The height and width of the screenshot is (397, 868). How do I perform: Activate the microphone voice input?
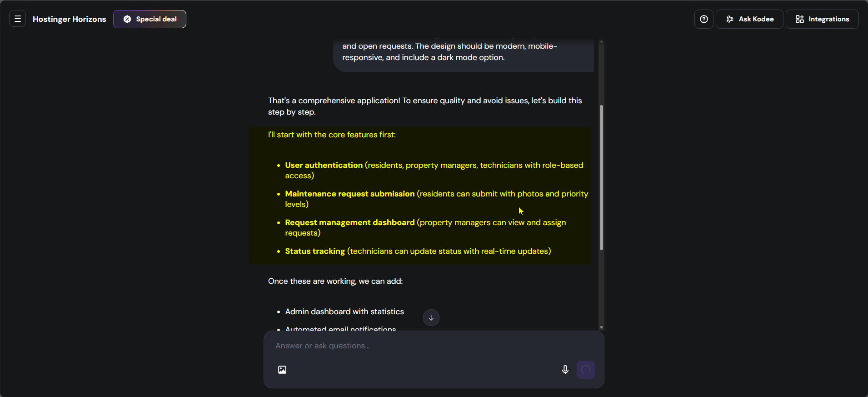point(565,370)
